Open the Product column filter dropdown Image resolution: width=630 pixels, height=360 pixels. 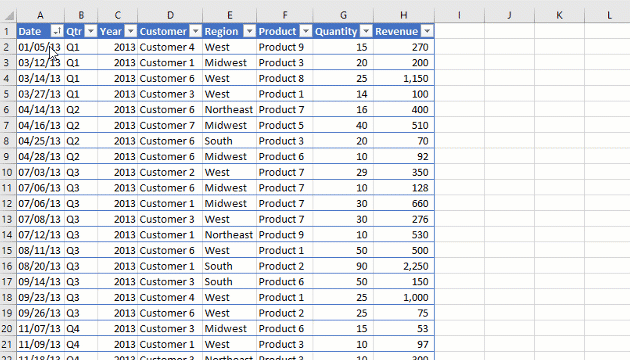point(306,31)
